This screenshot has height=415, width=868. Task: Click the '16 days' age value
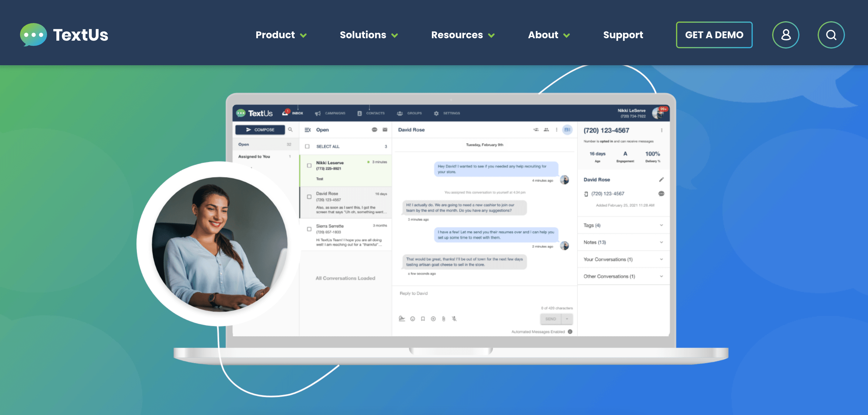click(x=597, y=154)
